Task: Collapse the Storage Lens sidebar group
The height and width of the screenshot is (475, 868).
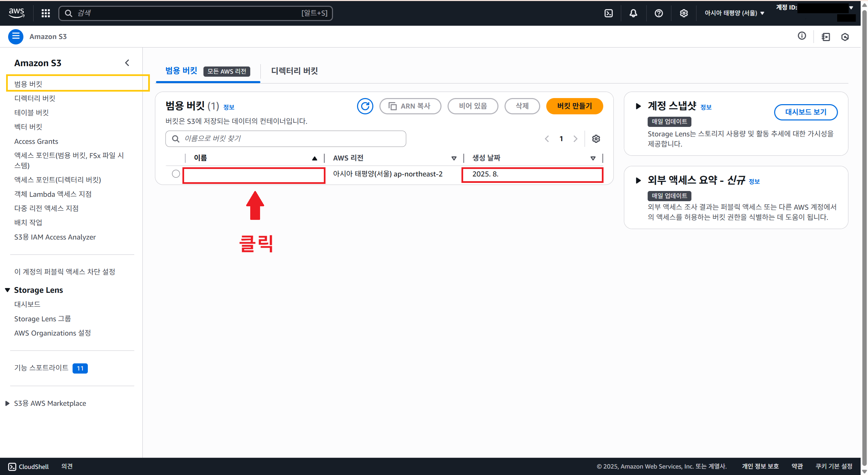Action: [7, 290]
